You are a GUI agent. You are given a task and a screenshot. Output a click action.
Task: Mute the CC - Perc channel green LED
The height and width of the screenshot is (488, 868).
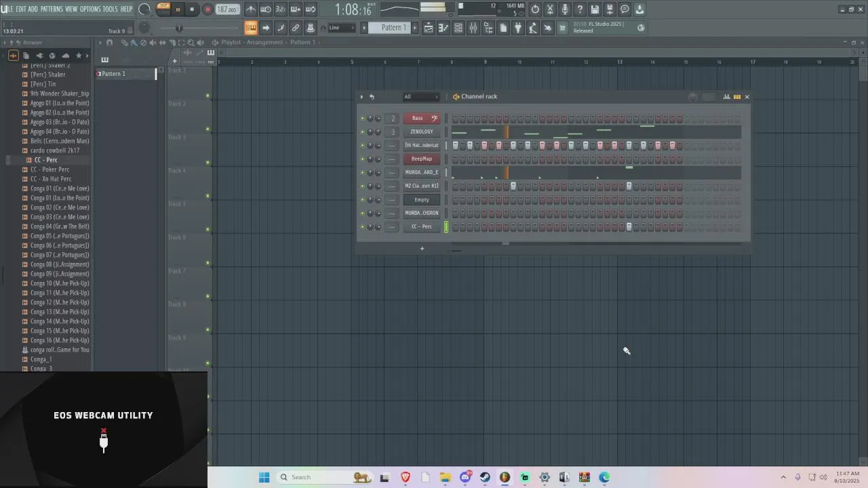tap(362, 227)
